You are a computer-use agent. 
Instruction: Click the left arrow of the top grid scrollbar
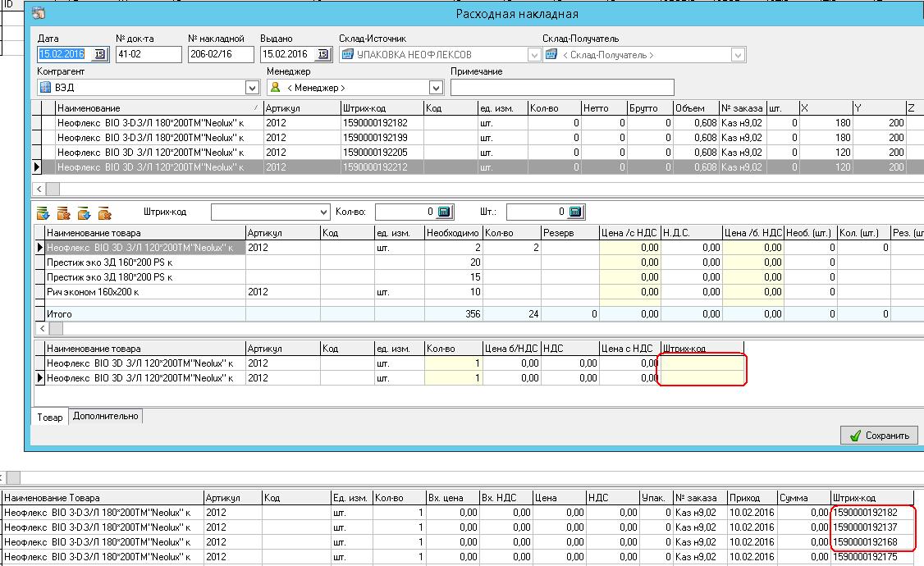38,188
